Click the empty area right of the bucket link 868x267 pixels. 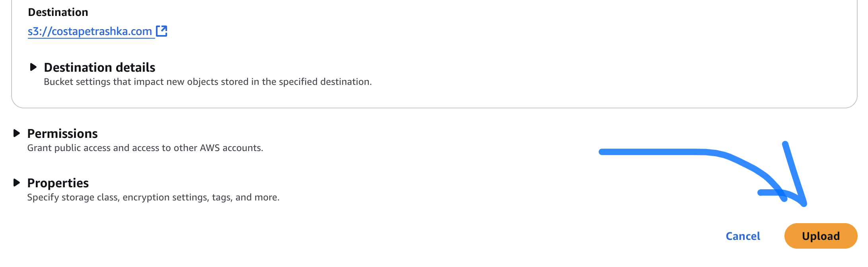click(398, 31)
